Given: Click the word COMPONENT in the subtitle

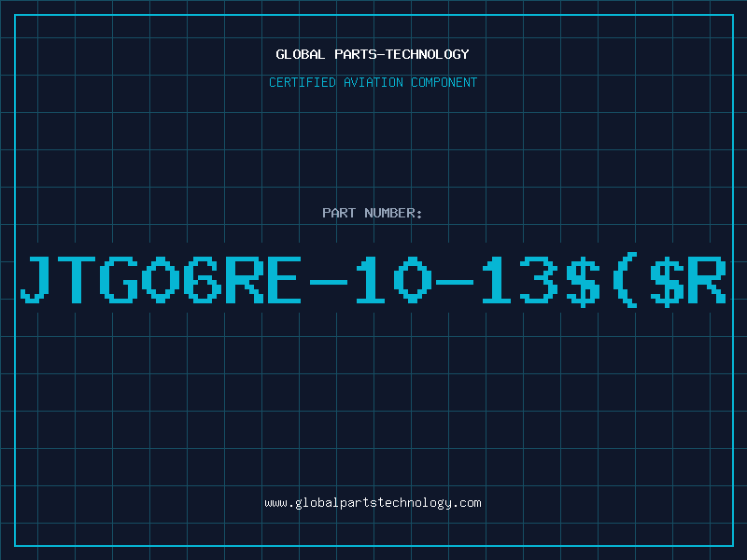Looking at the screenshot, I should (x=444, y=82).
